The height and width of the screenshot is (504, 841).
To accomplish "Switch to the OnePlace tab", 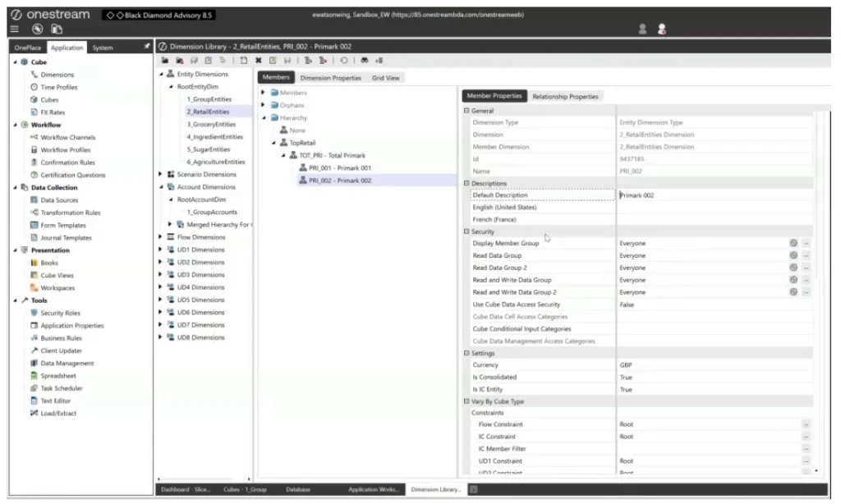I will pyautogui.click(x=28, y=48).
